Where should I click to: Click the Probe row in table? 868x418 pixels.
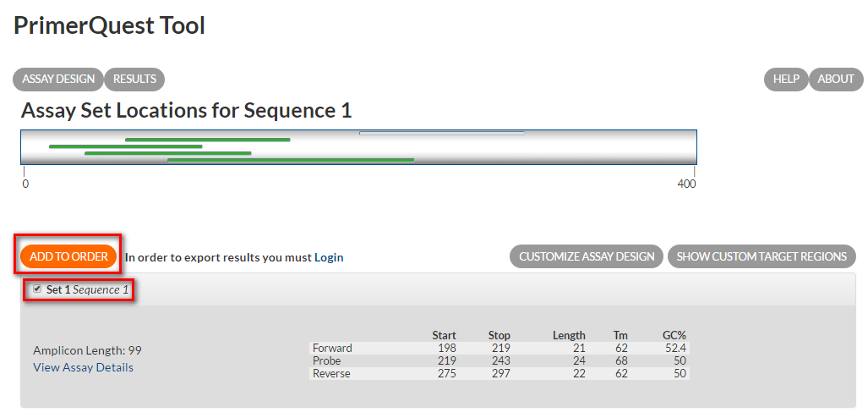point(499,360)
